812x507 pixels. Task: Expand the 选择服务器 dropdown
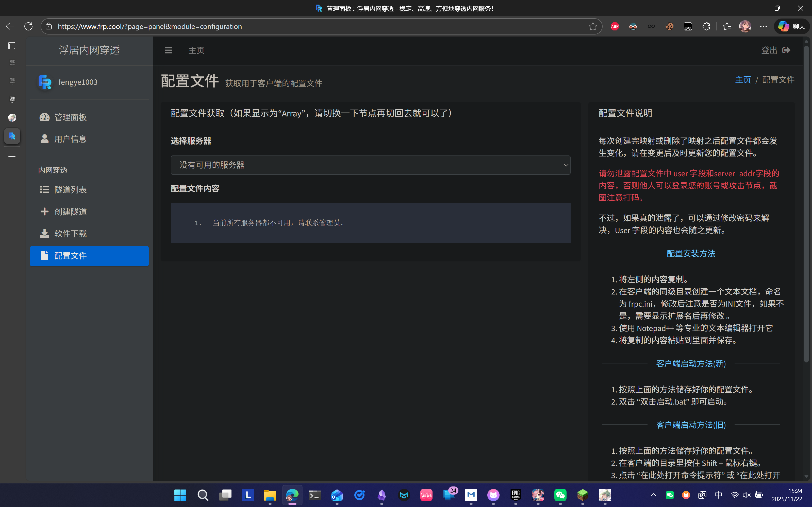pos(370,165)
